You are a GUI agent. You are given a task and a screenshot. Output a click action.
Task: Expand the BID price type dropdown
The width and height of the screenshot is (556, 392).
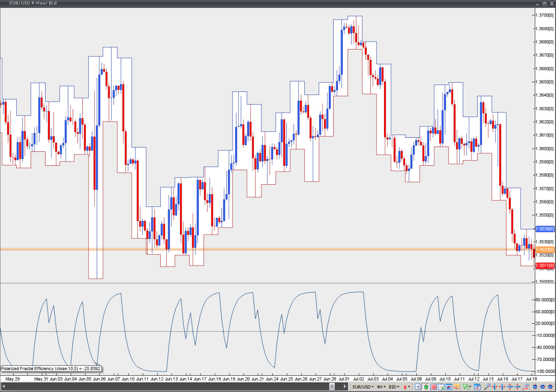tap(394, 387)
